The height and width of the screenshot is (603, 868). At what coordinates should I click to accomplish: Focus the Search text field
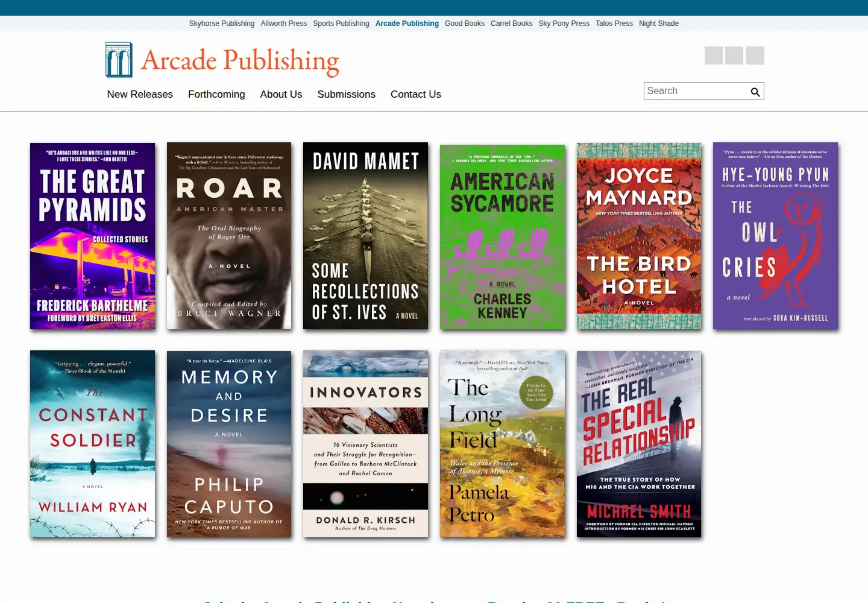click(696, 91)
